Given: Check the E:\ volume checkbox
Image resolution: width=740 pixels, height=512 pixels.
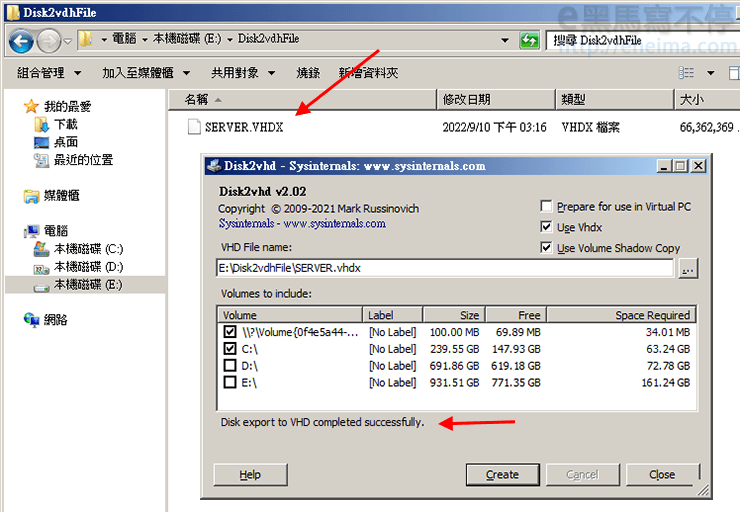Looking at the screenshot, I should [x=230, y=382].
